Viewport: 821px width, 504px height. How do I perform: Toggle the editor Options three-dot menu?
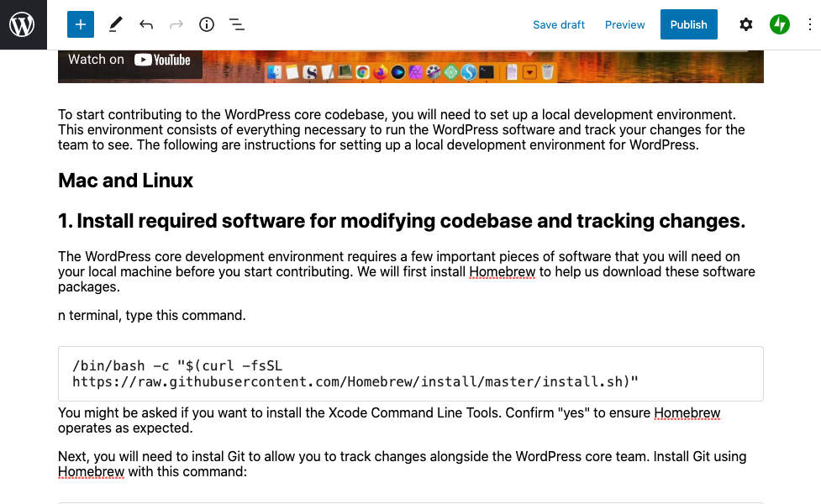[810, 24]
